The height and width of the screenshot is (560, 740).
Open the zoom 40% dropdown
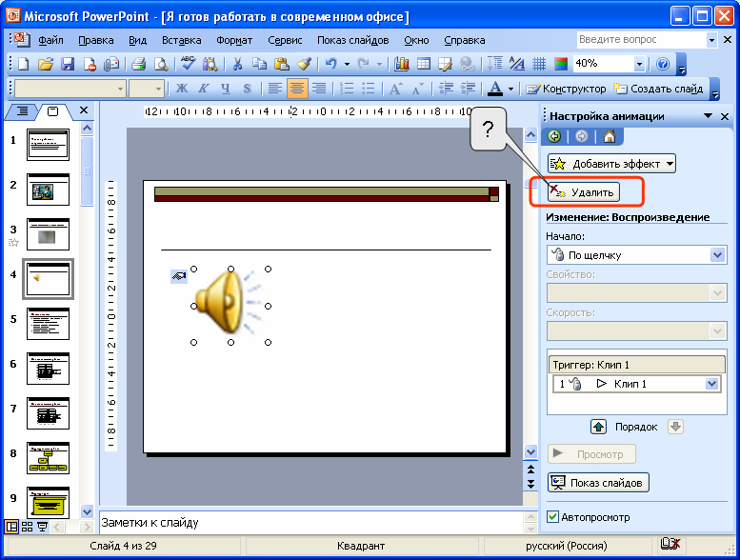639,64
